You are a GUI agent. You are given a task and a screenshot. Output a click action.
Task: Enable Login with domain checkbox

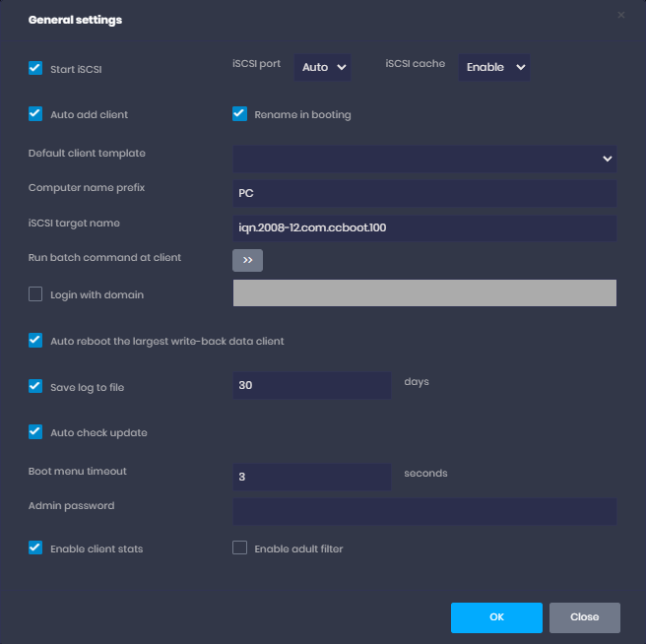35,293
